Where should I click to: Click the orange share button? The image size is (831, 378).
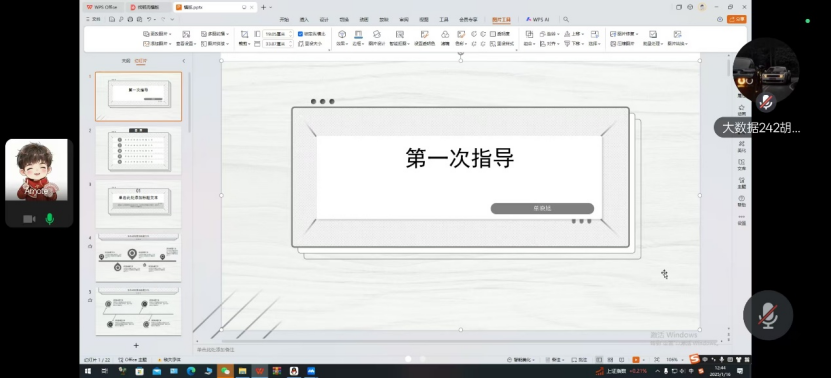coord(737,19)
